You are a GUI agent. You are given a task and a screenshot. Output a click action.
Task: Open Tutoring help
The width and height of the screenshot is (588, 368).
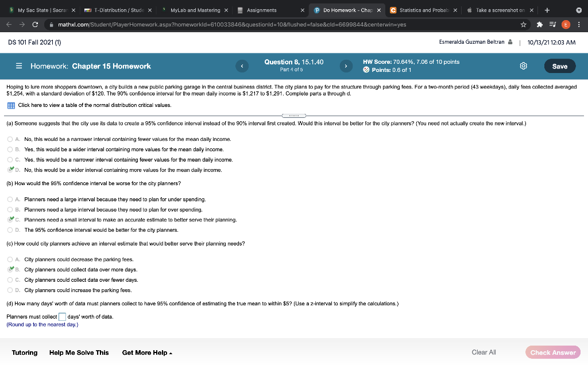[25, 352]
